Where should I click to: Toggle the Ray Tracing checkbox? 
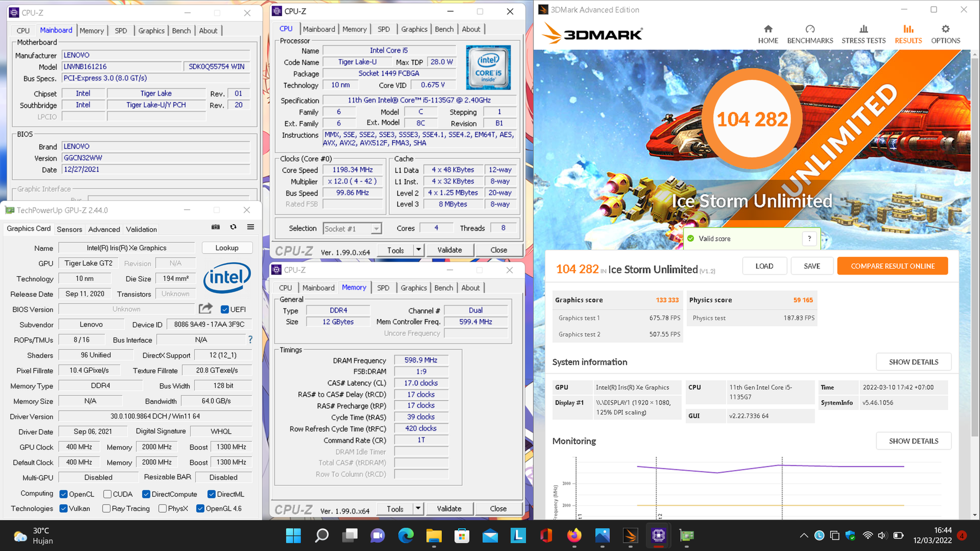pos(106,508)
